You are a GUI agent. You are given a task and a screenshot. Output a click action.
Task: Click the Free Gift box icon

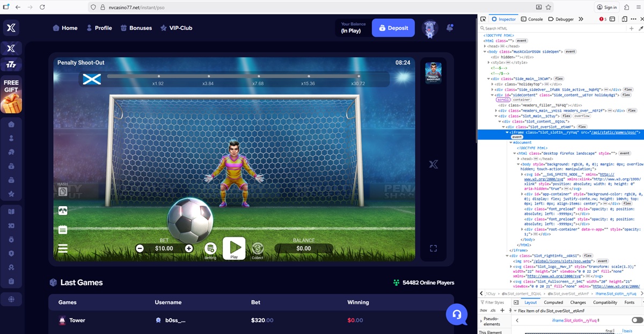11,96
